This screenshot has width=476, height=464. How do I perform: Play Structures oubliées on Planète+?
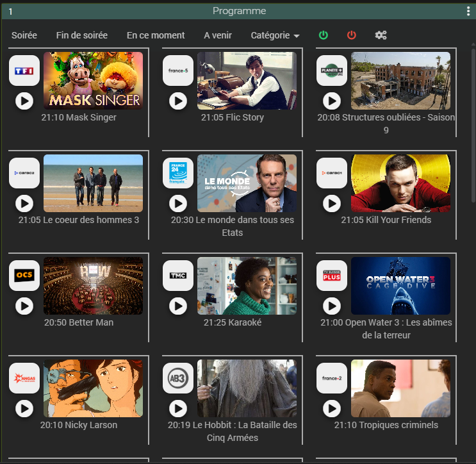(x=332, y=101)
